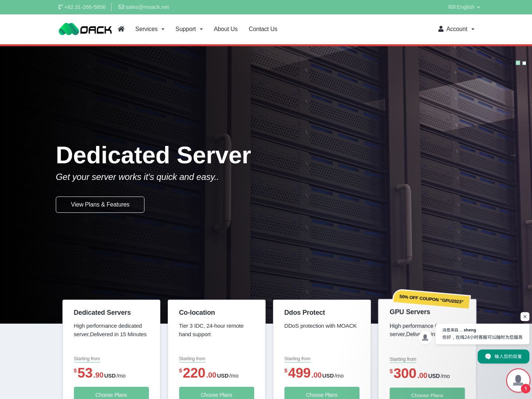Expand the Support dropdown menu

[x=189, y=29]
